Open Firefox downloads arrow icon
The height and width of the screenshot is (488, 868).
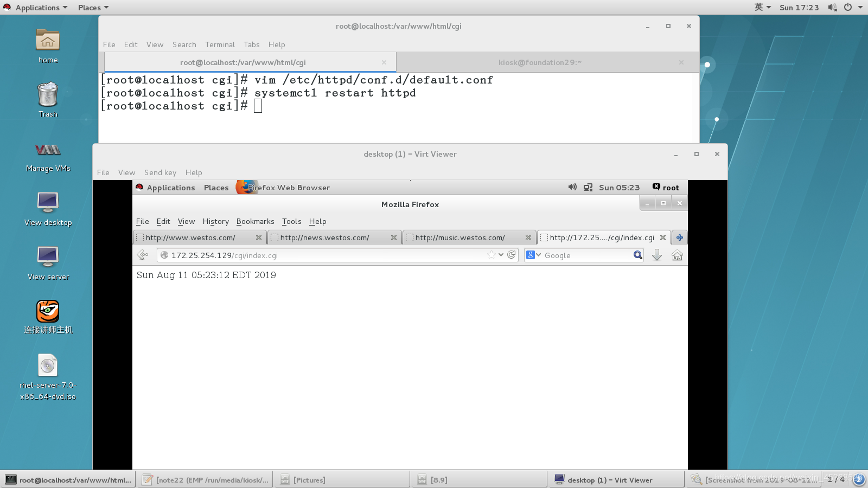[x=657, y=255]
